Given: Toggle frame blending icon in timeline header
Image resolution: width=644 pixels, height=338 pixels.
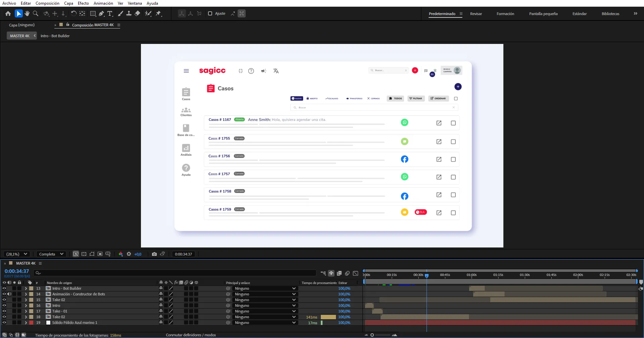Looking at the screenshot, I should 339,273.
